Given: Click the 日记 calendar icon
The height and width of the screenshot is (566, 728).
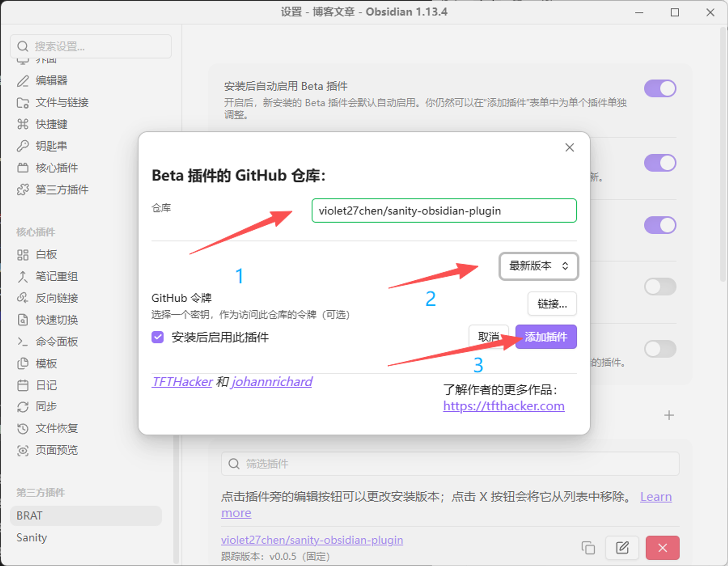Looking at the screenshot, I should click(23, 385).
